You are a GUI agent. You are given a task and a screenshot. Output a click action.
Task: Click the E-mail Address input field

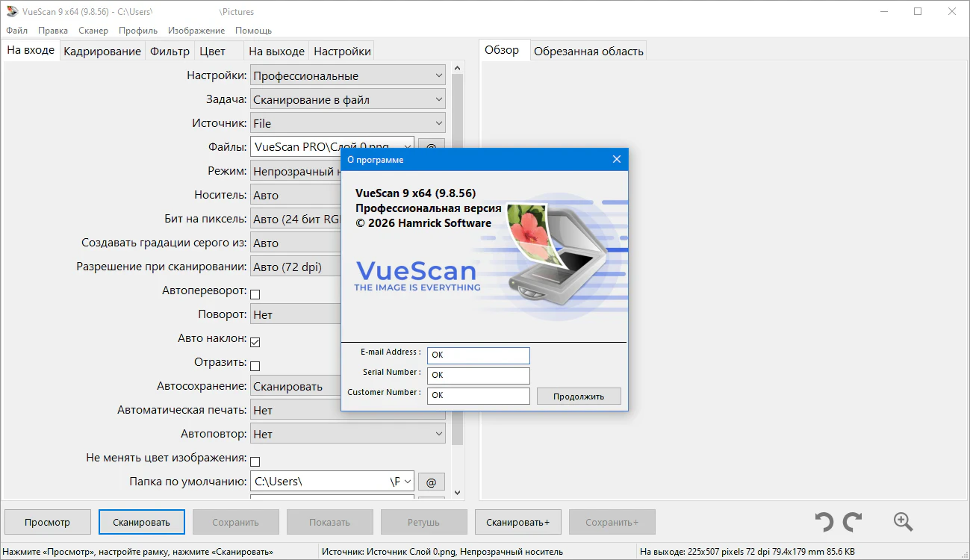click(x=478, y=355)
